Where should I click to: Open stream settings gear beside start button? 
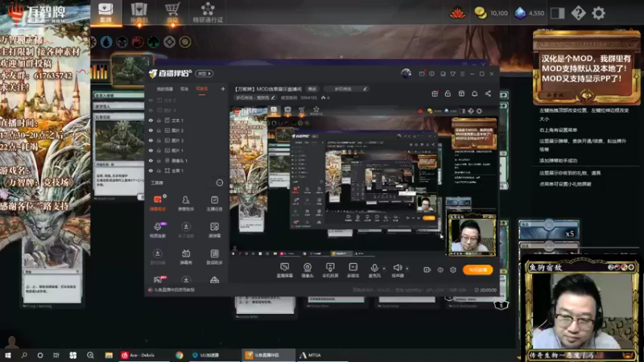(x=453, y=269)
